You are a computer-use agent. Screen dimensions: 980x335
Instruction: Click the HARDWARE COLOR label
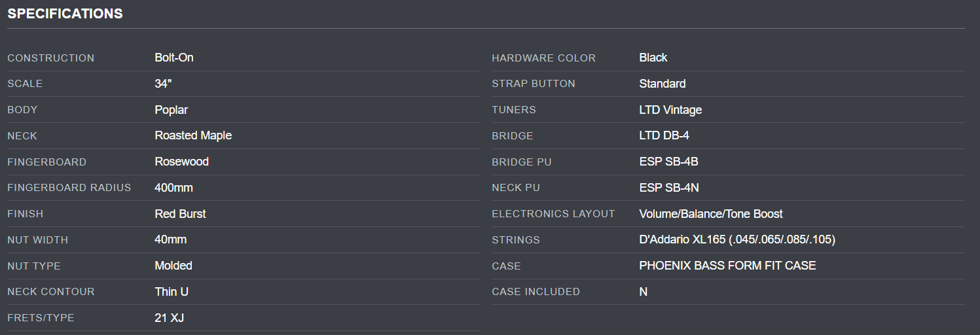[x=543, y=58]
